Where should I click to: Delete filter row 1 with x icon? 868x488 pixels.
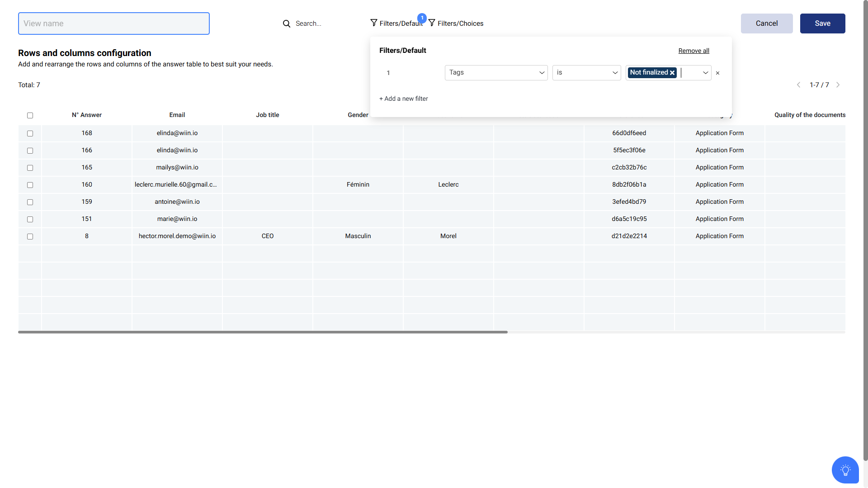tap(717, 73)
